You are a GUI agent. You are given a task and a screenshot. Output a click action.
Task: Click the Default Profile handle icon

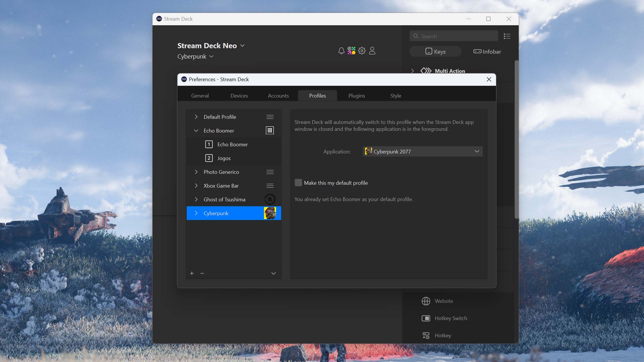coord(270,117)
